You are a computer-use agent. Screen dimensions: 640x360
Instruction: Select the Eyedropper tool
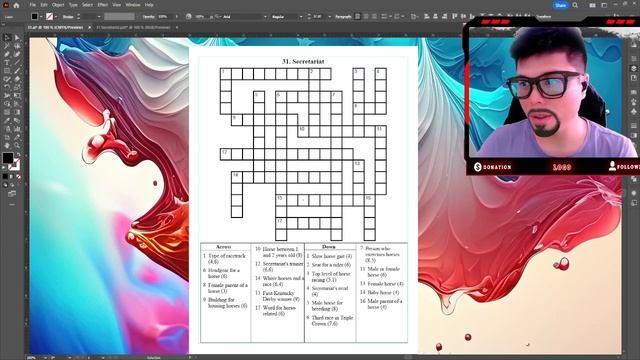[x=7, y=120]
